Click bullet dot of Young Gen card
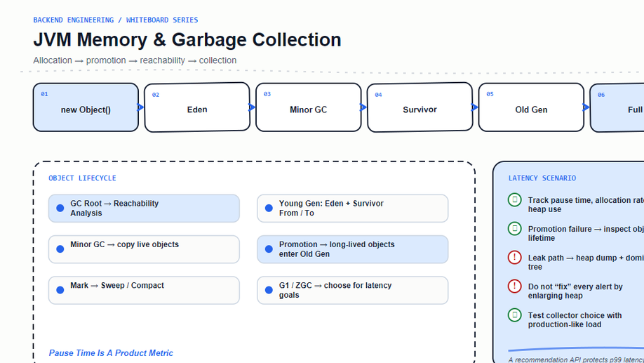The height and width of the screenshot is (363, 644). (x=269, y=208)
